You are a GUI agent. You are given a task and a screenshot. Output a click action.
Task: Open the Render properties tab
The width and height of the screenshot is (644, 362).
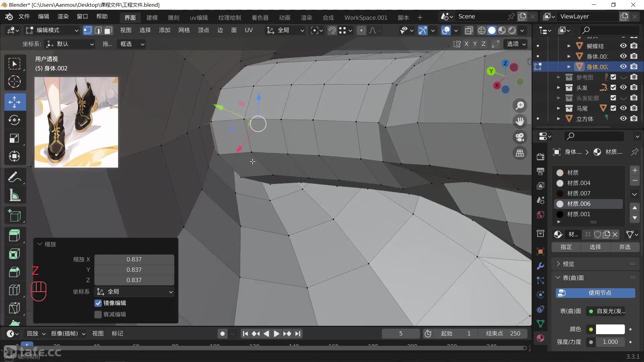pyautogui.click(x=540, y=157)
